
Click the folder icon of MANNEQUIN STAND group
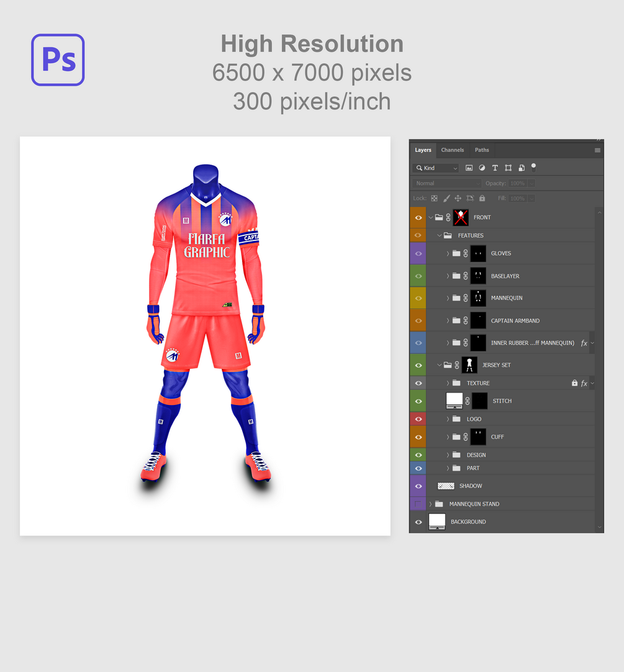click(439, 504)
